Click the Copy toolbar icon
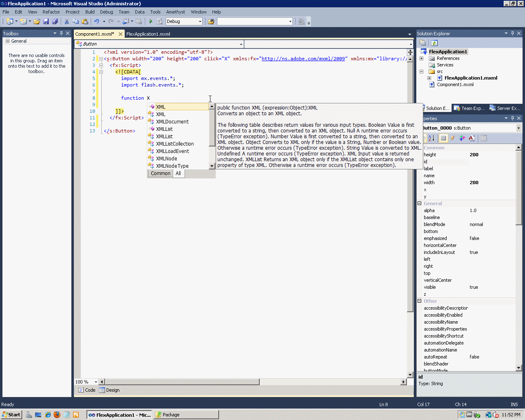The image size is (525, 420). point(75,21)
